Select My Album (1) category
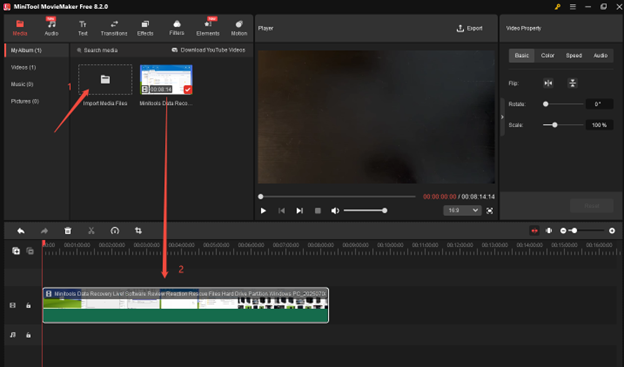This screenshot has height=367, width=624. (37, 50)
